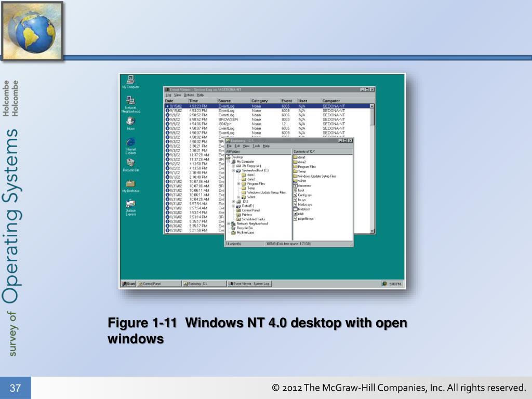Select Autoexec file icon in Contents pane
This screenshot has height=399, width=532.
tap(295, 185)
